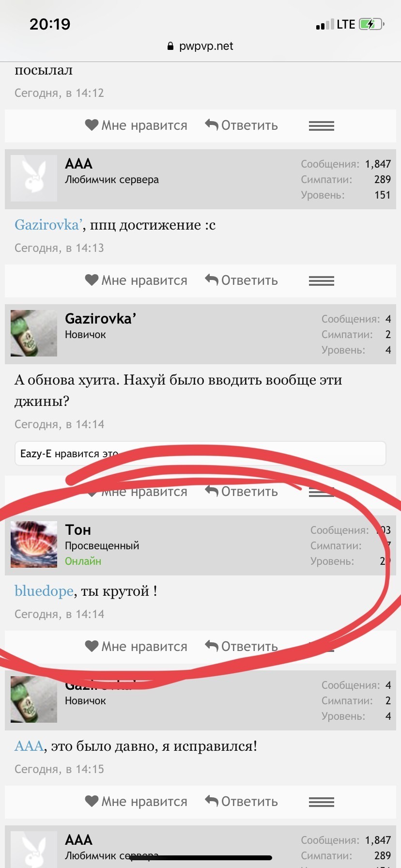This screenshot has height=868, width=401.
Task: Tap Ответить under AAA's 14:13 post
Action: click(241, 280)
